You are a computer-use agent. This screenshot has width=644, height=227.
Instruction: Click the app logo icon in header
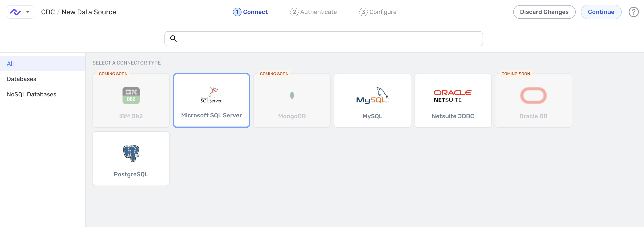point(15,12)
